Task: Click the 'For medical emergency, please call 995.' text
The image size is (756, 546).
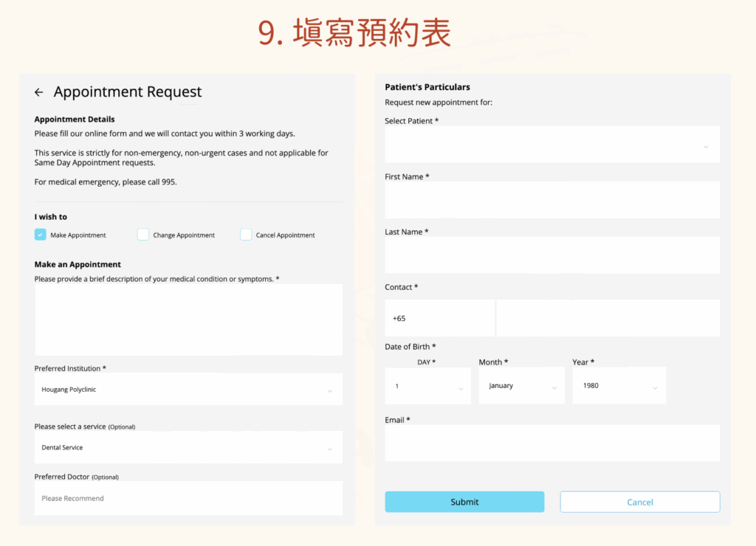Action: pyautogui.click(x=106, y=182)
